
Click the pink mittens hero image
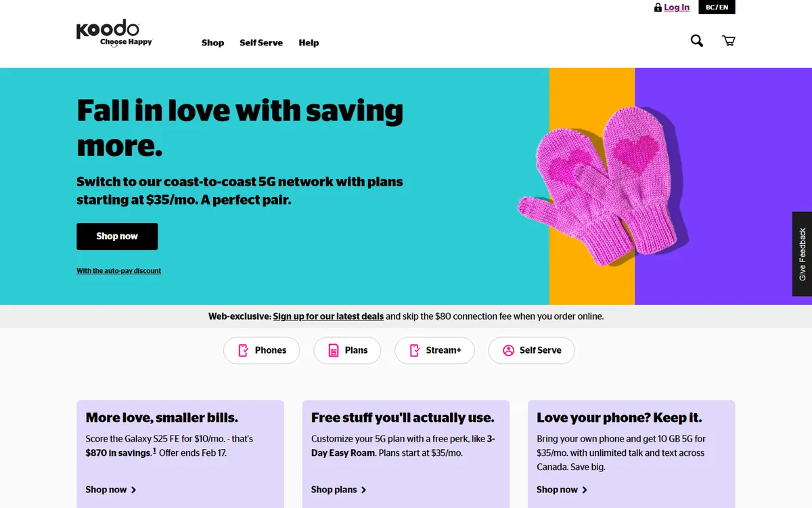pyautogui.click(x=602, y=183)
